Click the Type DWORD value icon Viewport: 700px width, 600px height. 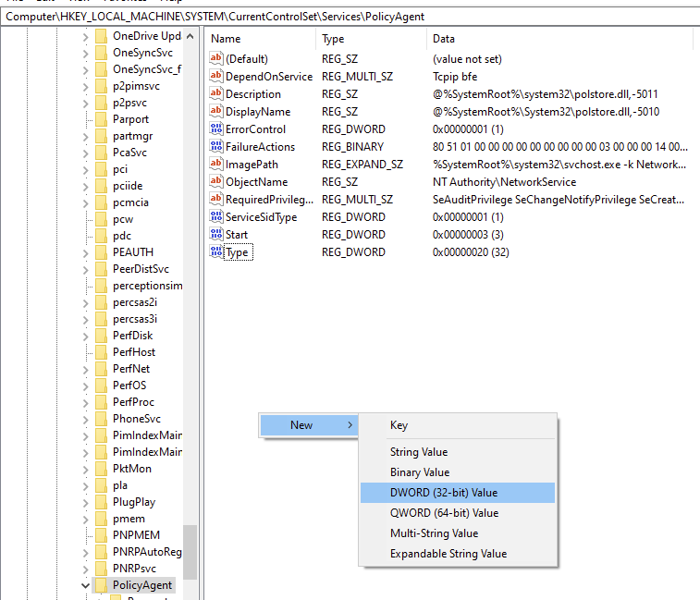point(216,251)
